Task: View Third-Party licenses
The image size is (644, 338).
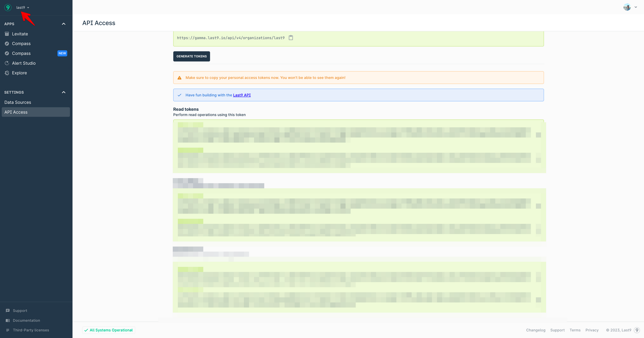Action: (31, 330)
